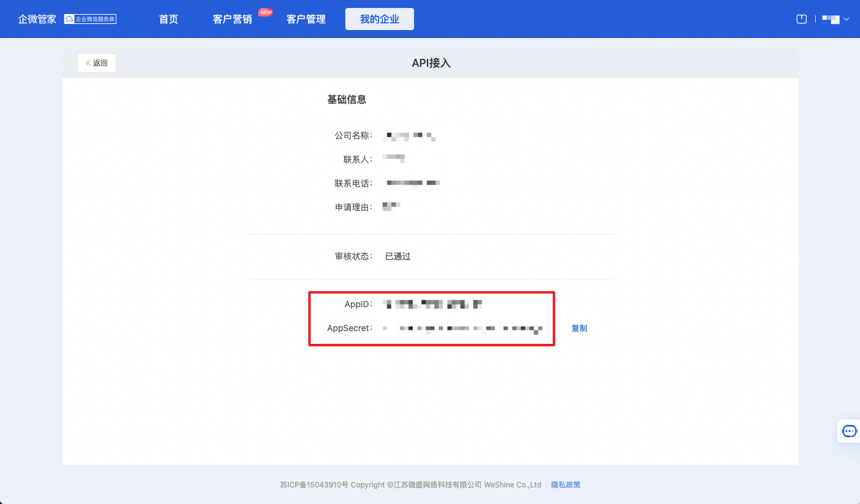Expand the account dropdown chevron
Screen dimensions: 860x504
(847, 19)
